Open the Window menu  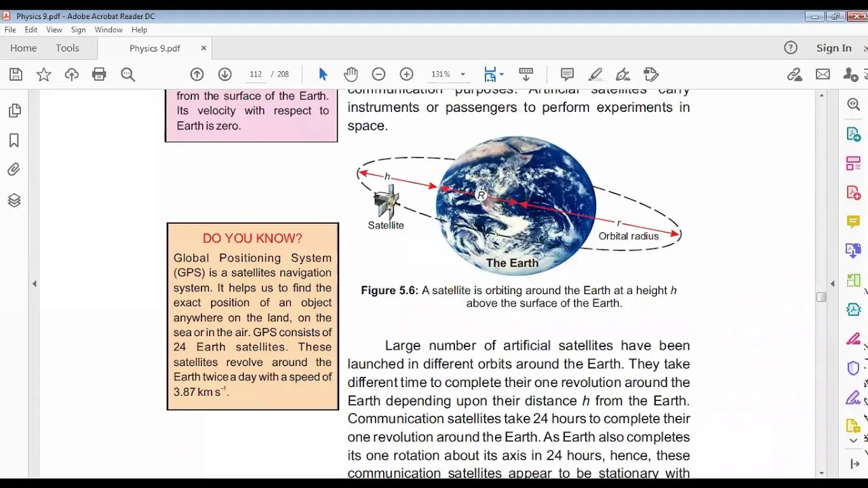pyautogui.click(x=108, y=30)
